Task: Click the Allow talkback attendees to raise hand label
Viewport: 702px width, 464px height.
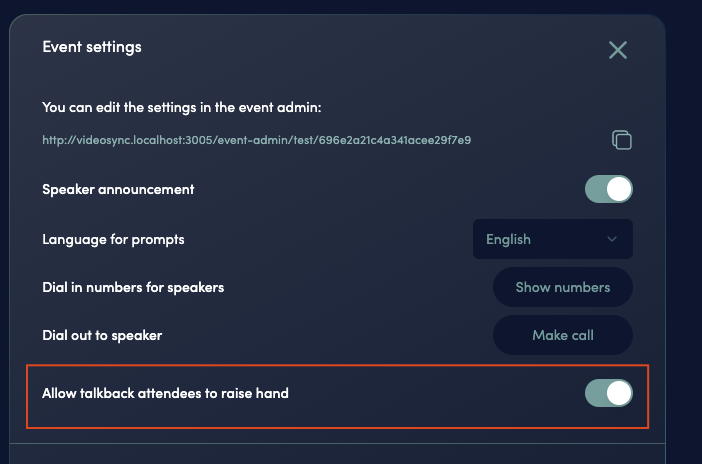Action: [165, 393]
